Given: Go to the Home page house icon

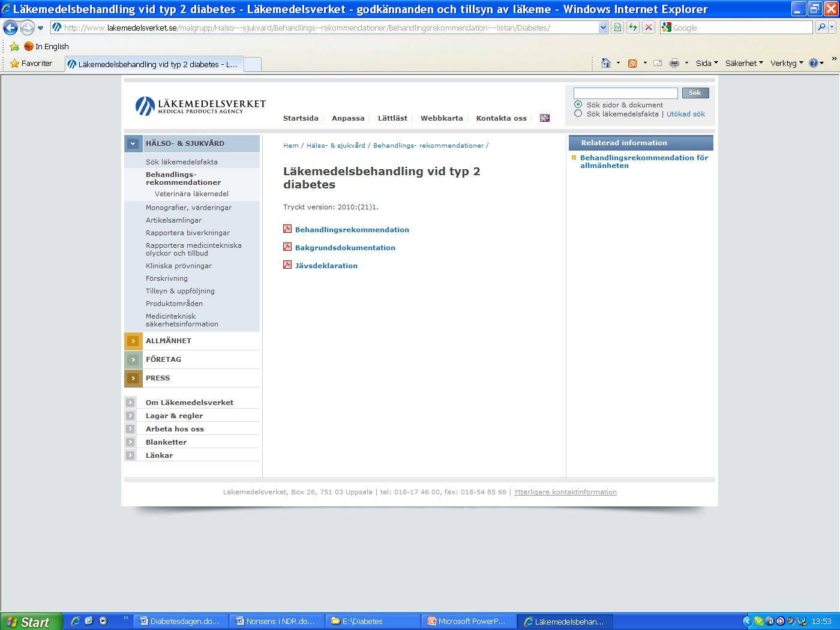Looking at the screenshot, I should pyautogui.click(x=606, y=63).
